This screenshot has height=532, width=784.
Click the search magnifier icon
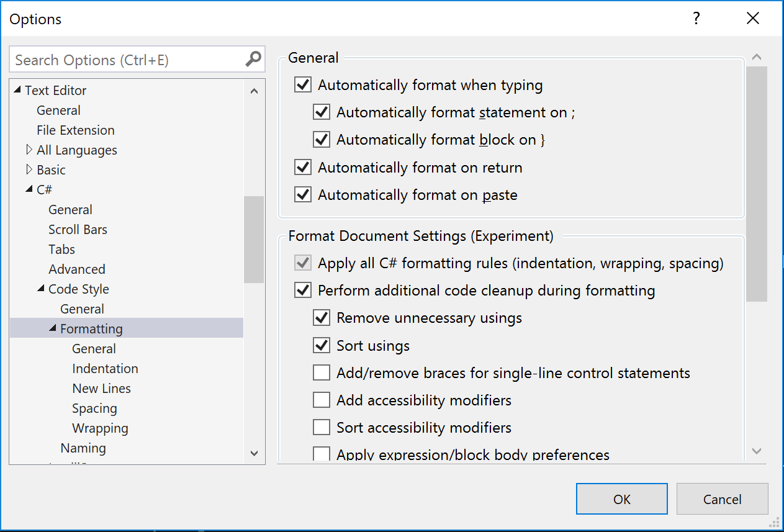coord(252,59)
